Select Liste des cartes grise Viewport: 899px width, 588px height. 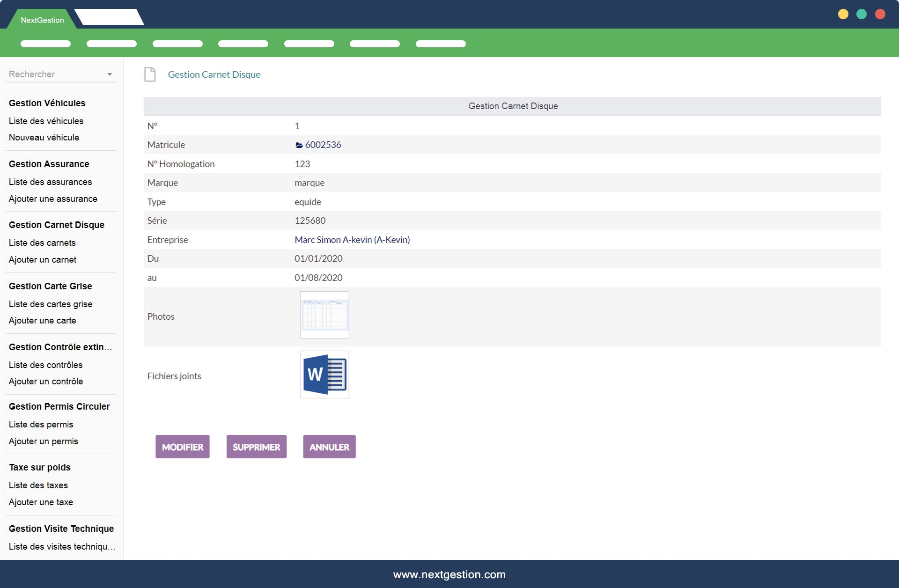[x=51, y=304]
